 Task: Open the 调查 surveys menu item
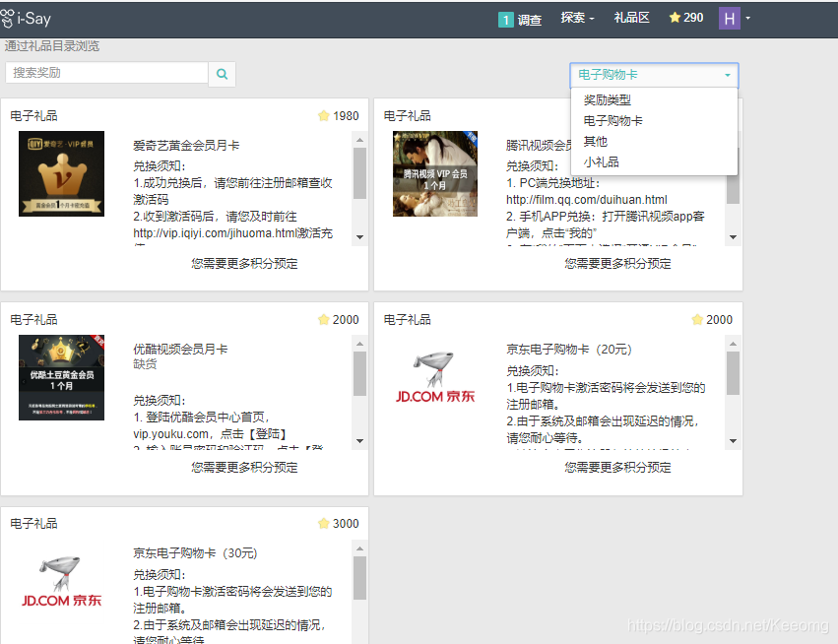pos(529,20)
